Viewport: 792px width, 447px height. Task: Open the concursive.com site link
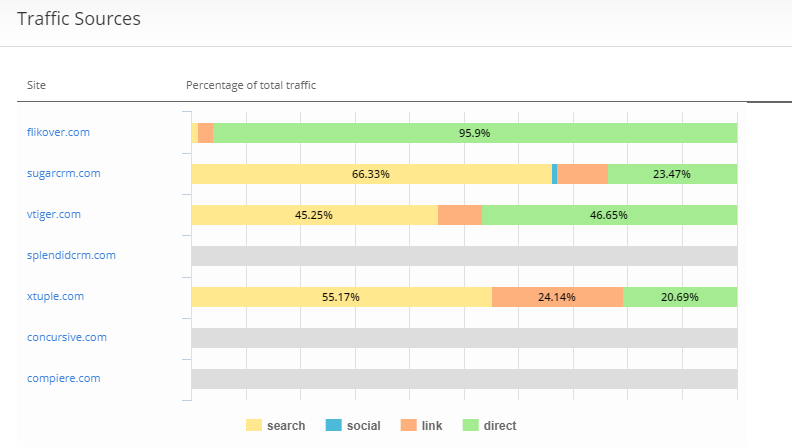click(66, 337)
